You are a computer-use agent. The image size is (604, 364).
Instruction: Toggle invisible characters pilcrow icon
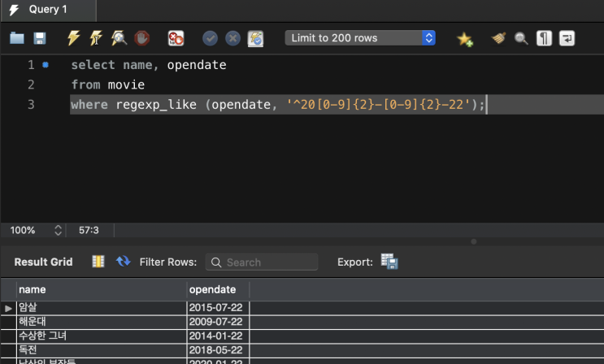click(x=544, y=38)
